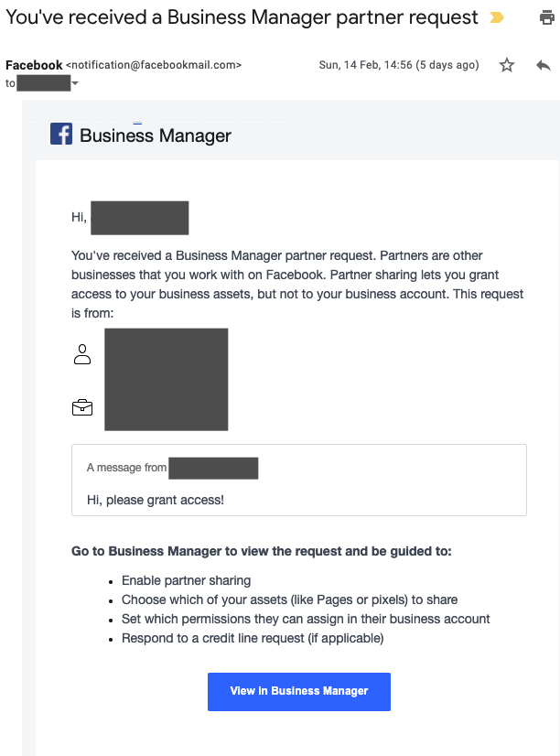Screen dimensions: 560x756
Task: Click the 'Hi, please grant access!' message
Action: (156, 500)
